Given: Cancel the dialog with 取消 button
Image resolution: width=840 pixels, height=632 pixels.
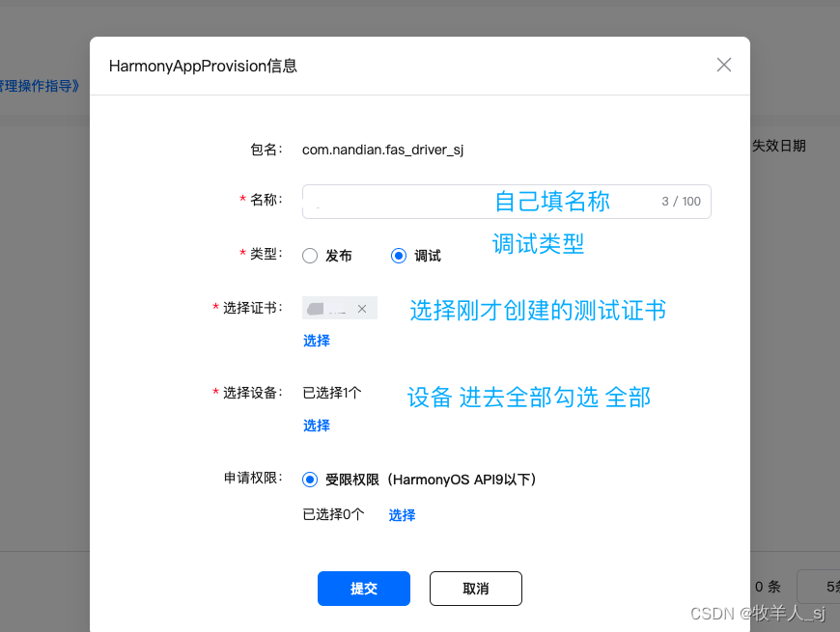Looking at the screenshot, I should pyautogui.click(x=476, y=589).
